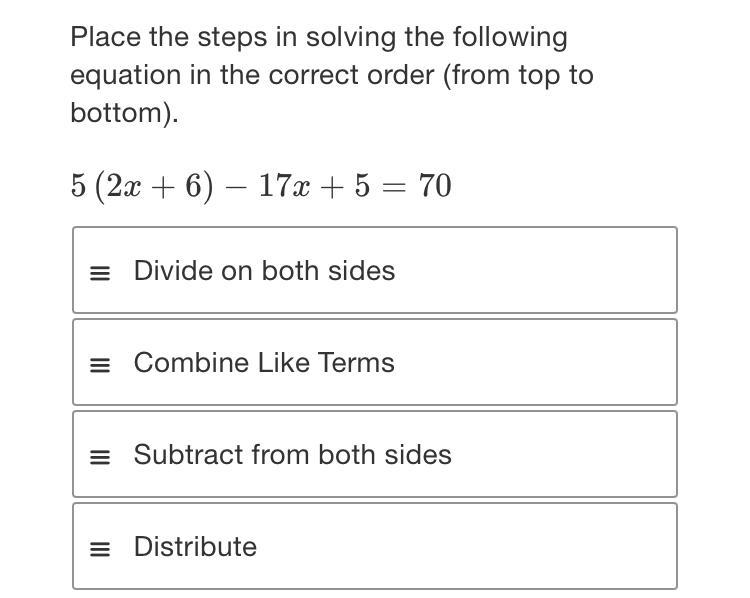This screenshot has height=598, width=750.
Task: Click the number 70 in the equation
Action: click(x=435, y=186)
